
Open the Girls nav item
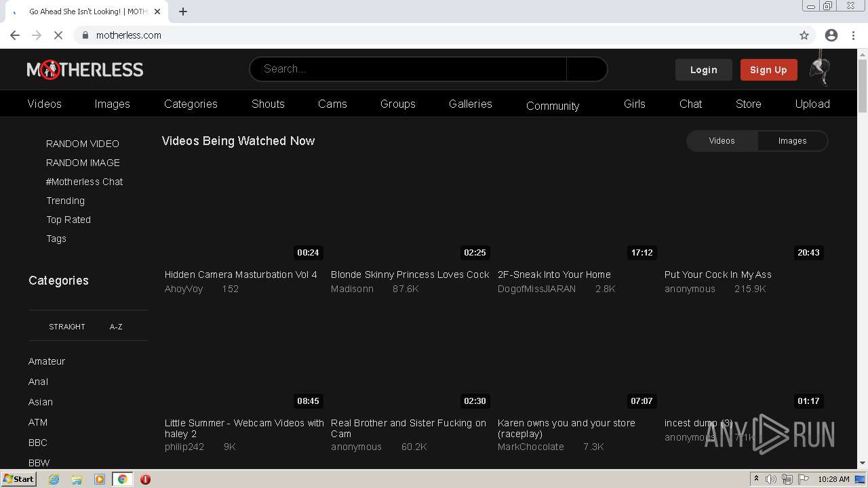[635, 104]
